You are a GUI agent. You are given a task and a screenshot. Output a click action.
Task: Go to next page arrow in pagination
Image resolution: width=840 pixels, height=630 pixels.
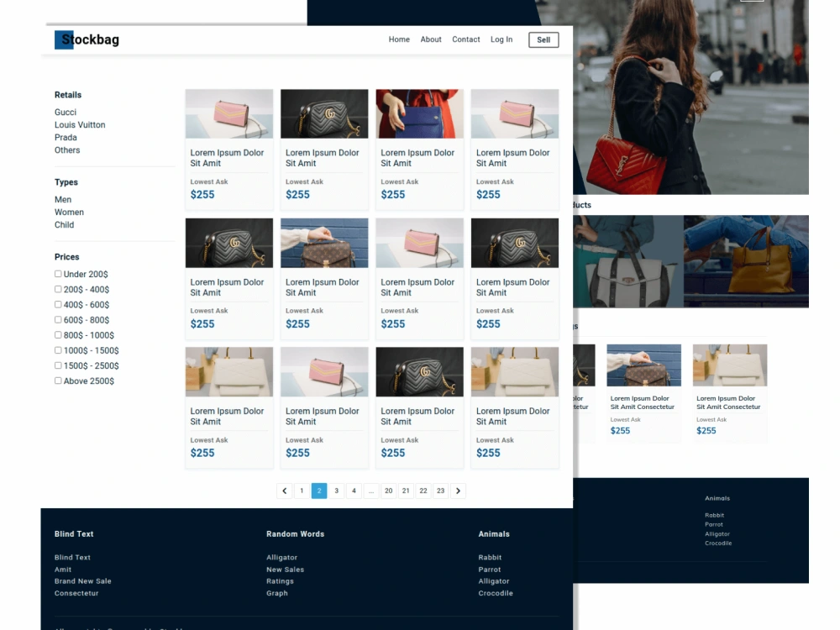point(458,491)
